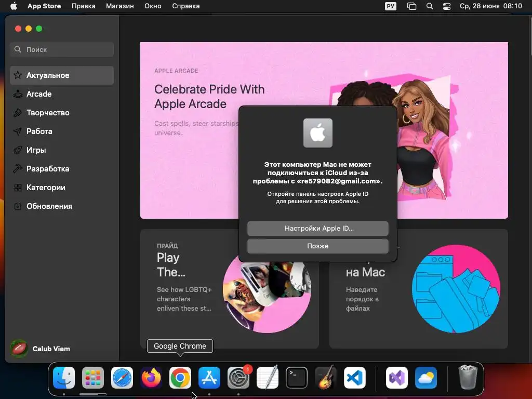This screenshot has width=532, height=399.
Task: Open the Trash from the Dock
Action: (468, 378)
